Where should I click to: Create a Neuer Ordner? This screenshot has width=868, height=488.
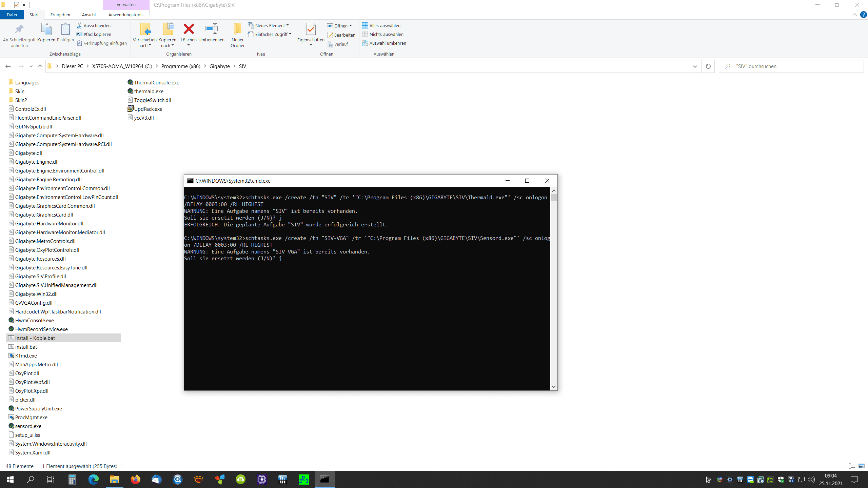point(238,35)
